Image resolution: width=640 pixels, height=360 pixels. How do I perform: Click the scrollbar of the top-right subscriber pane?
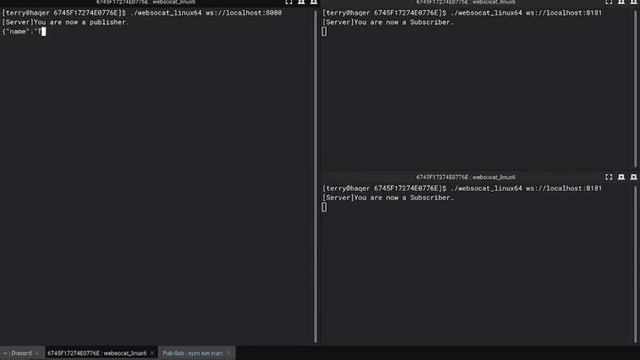[636, 88]
